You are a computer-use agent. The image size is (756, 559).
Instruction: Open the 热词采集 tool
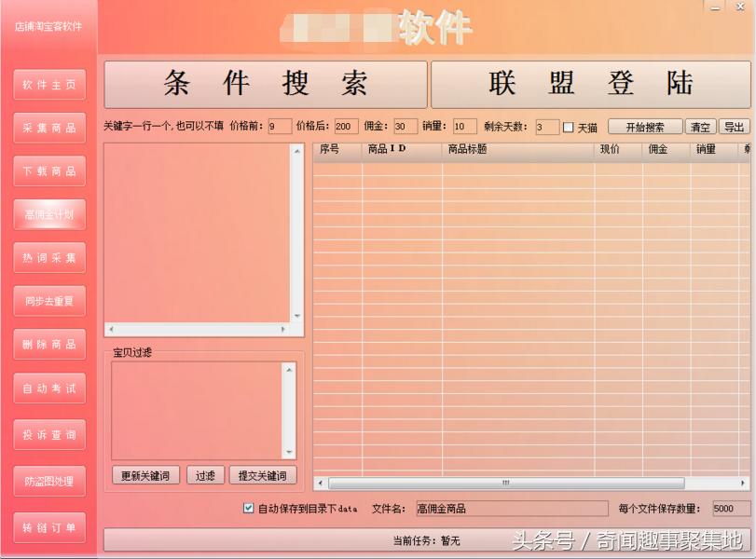point(48,258)
